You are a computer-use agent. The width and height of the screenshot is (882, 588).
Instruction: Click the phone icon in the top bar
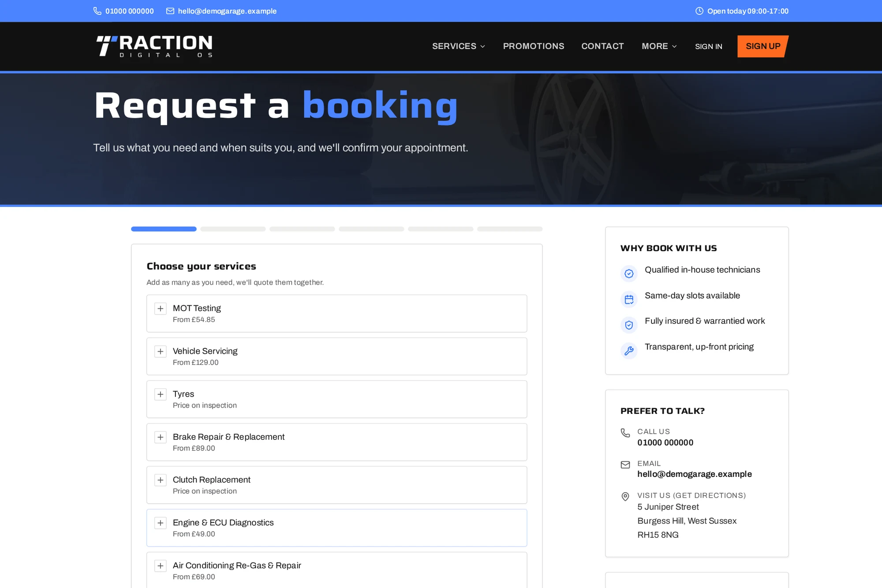(x=97, y=11)
